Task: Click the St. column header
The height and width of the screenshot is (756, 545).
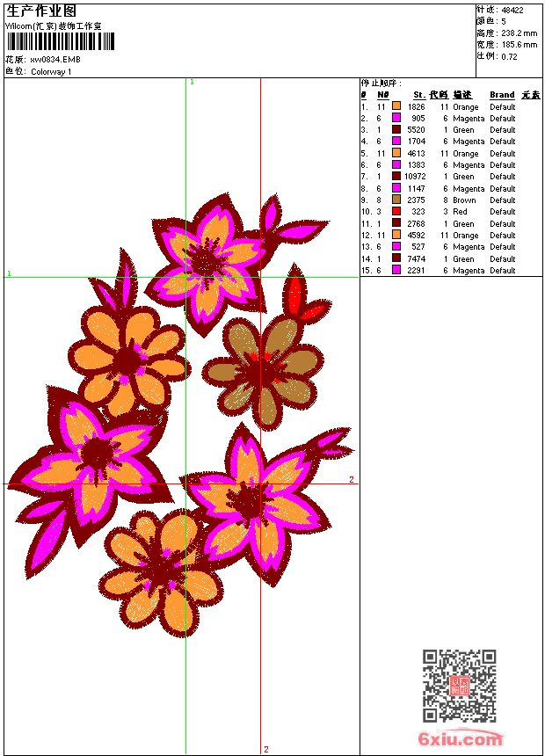Action: coord(419,95)
